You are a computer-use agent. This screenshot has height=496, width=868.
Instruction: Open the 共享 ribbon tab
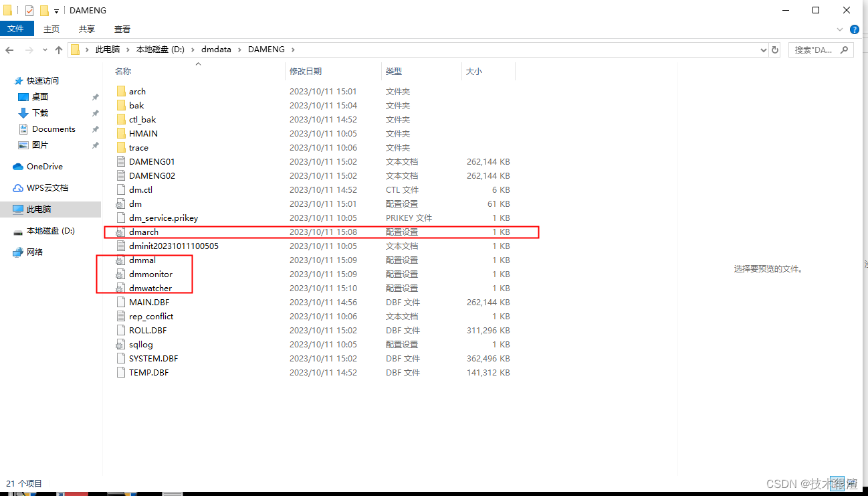(x=87, y=29)
